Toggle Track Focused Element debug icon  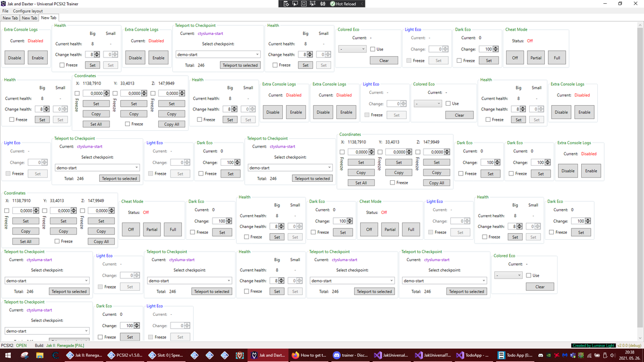coord(313,4)
